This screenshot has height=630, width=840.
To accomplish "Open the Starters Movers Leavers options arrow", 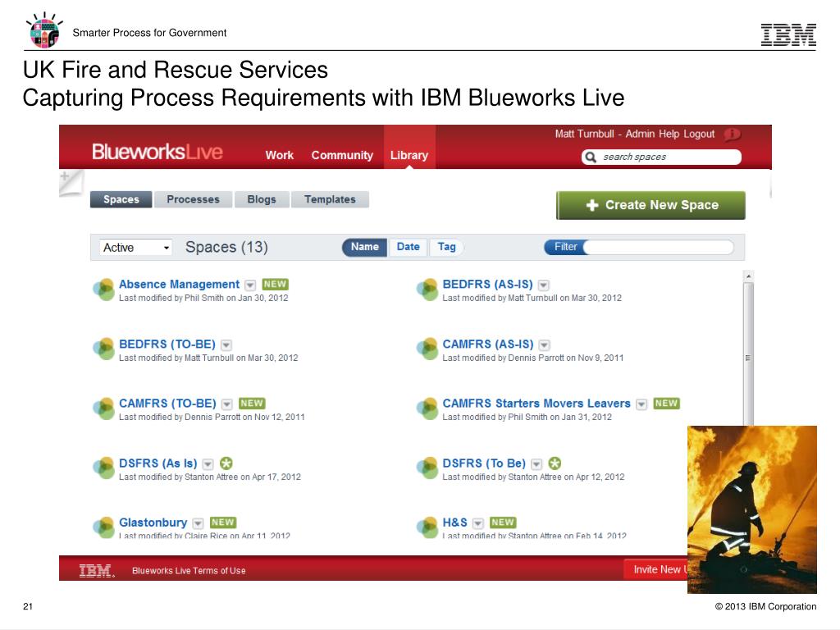I will click(641, 404).
